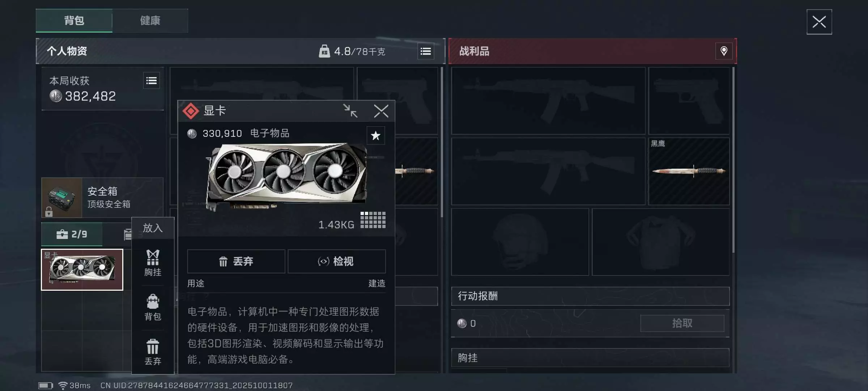Favorite the 显卡 item with star icon

click(375, 135)
